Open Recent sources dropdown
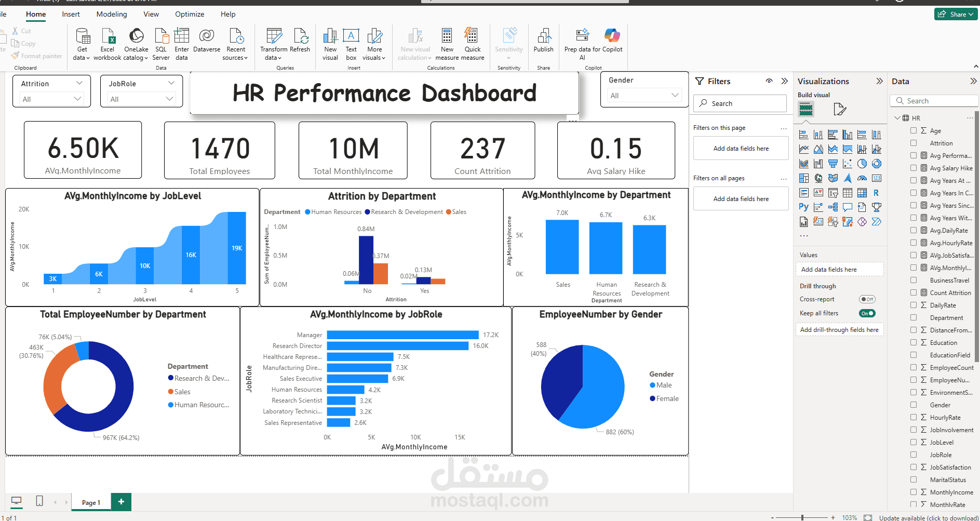 [x=235, y=44]
